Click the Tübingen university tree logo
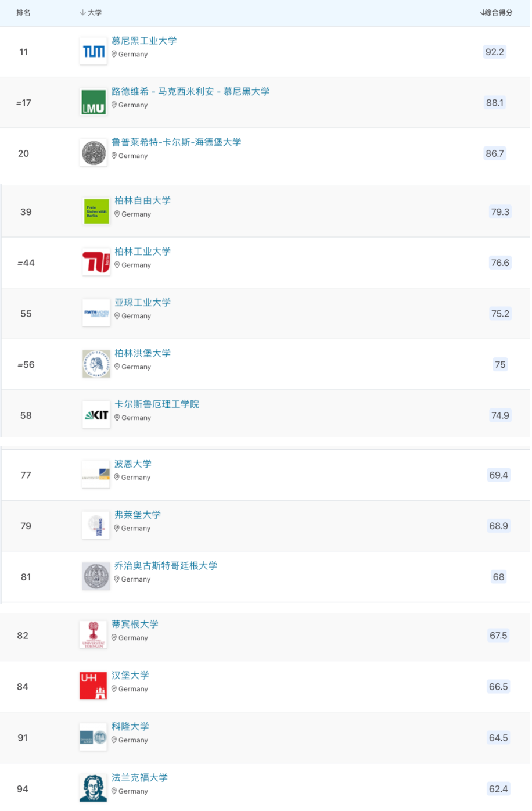Image resolution: width=532 pixels, height=811 pixels. coord(94,635)
